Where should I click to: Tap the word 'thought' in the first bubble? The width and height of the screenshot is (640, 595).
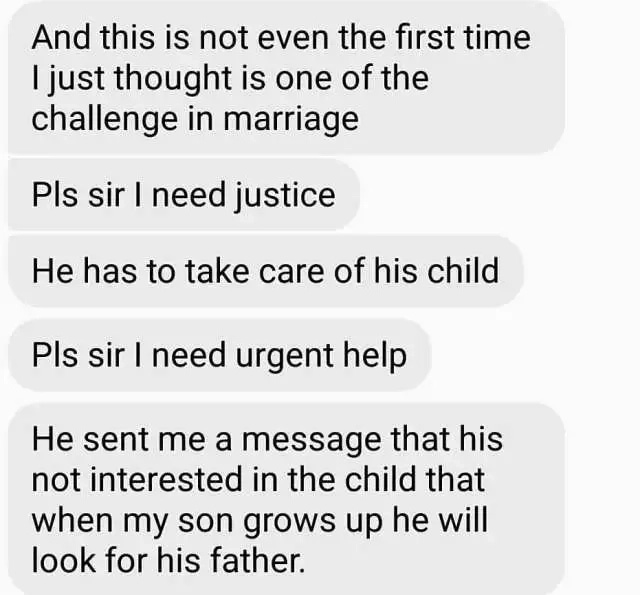tap(173, 79)
